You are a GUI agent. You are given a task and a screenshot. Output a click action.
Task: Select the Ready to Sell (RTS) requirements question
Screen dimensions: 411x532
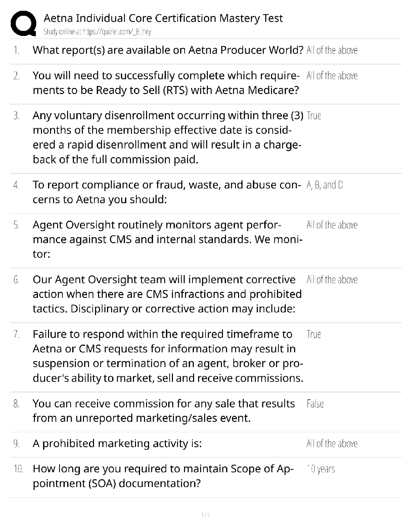[166, 83]
